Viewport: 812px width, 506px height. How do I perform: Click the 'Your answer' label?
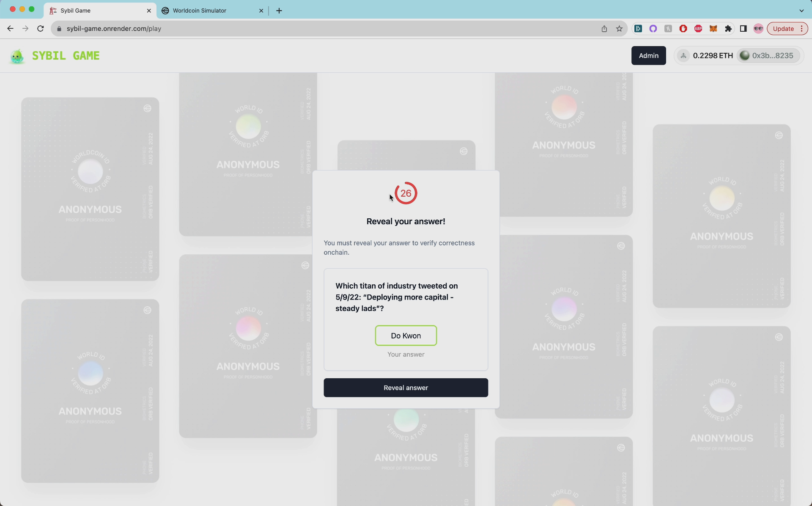pyautogui.click(x=406, y=355)
